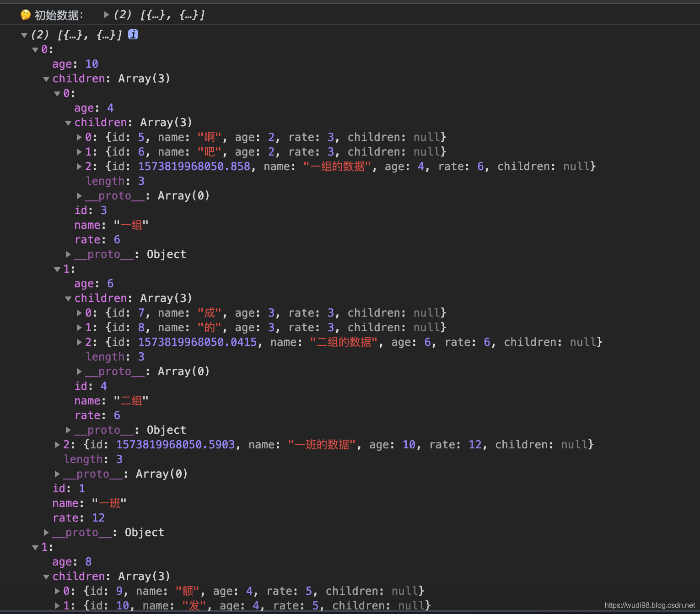The width and height of the screenshot is (700, 614).
Task: Select the rate: 12 property line
Action: click(x=79, y=518)
